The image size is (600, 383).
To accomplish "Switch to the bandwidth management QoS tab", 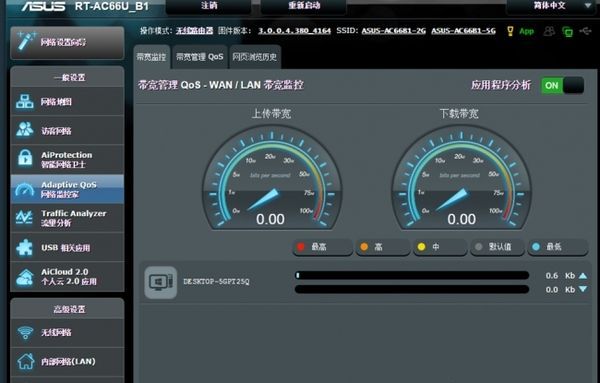I will 199,57.
